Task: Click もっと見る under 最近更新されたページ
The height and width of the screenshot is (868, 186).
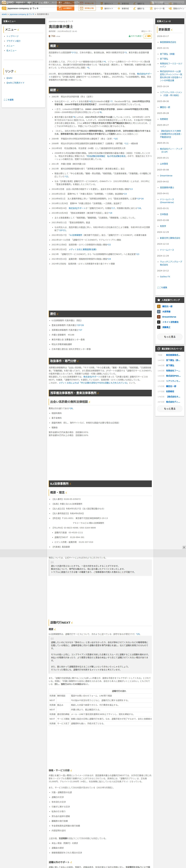Action: click(x=170, y=409)
